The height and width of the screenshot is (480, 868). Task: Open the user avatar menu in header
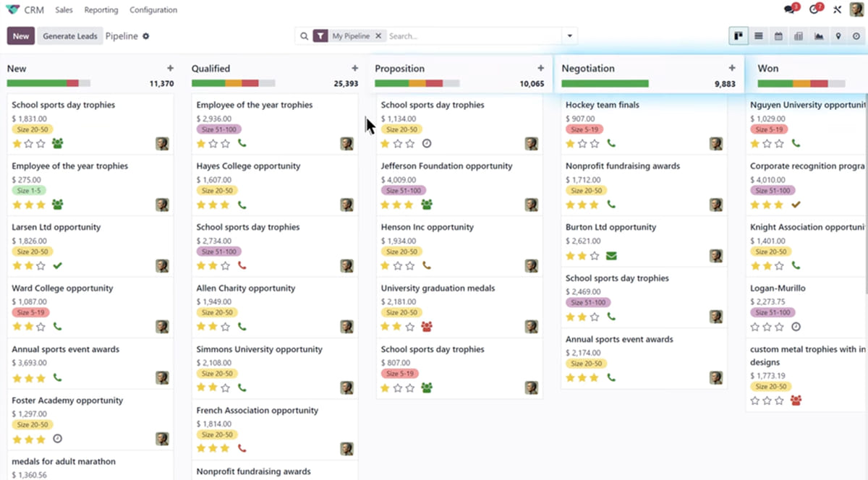(856, 10)
